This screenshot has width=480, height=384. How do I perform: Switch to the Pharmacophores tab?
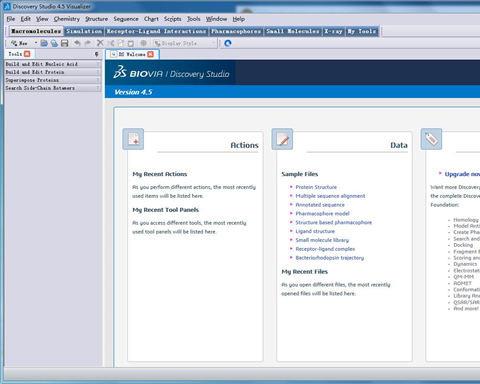tap(236, 31)
